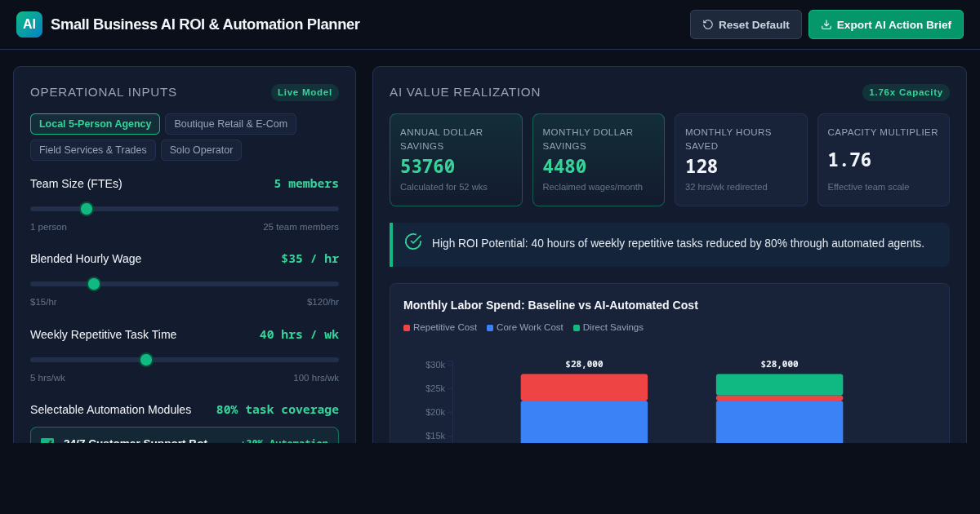
Task: Select the Local 5-Person Agency preset
Action: [x=95, y=124]
